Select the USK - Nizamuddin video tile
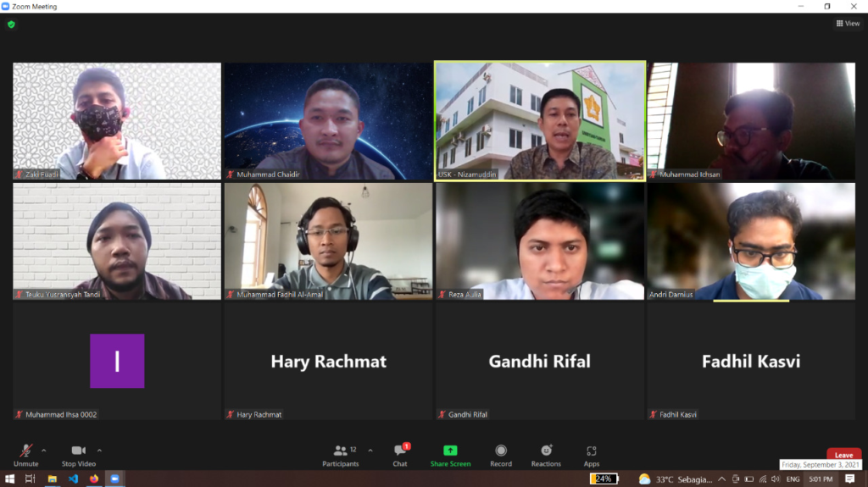Viewport: 868px width, 487px height. pos(540,120)
